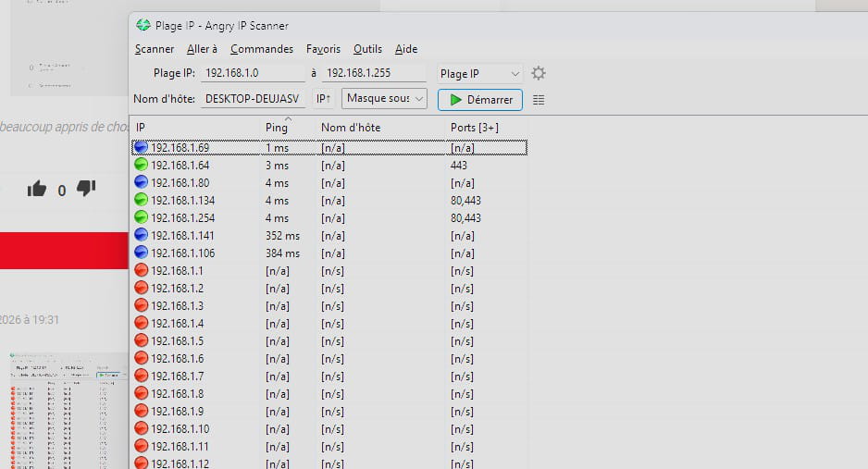Open the Scanner menu
The height and width of the screenshot is (469, 868).
coord(154,49)
